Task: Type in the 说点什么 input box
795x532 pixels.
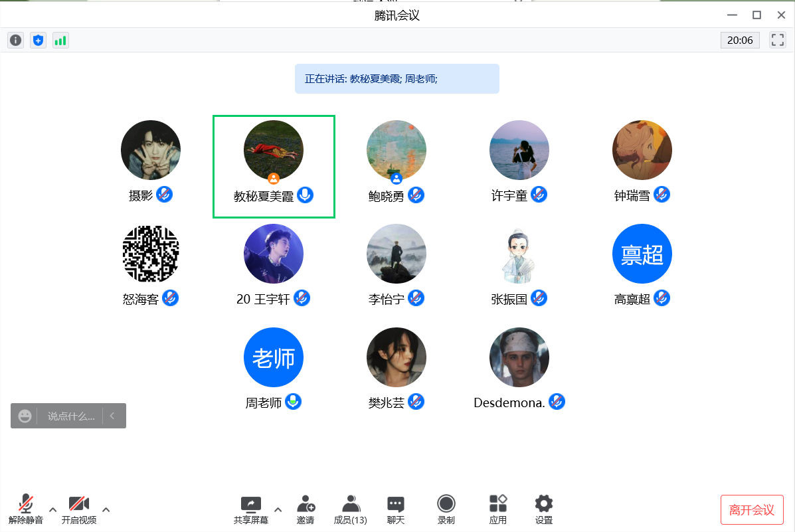Action: pos(70,416)
